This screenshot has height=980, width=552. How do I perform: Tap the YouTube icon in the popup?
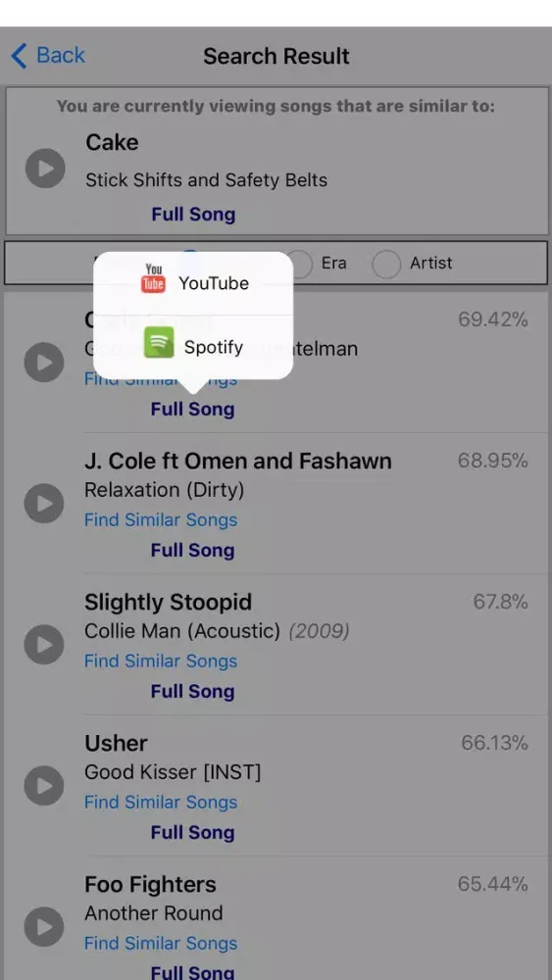pyautogui.click(x=153, y=278)
